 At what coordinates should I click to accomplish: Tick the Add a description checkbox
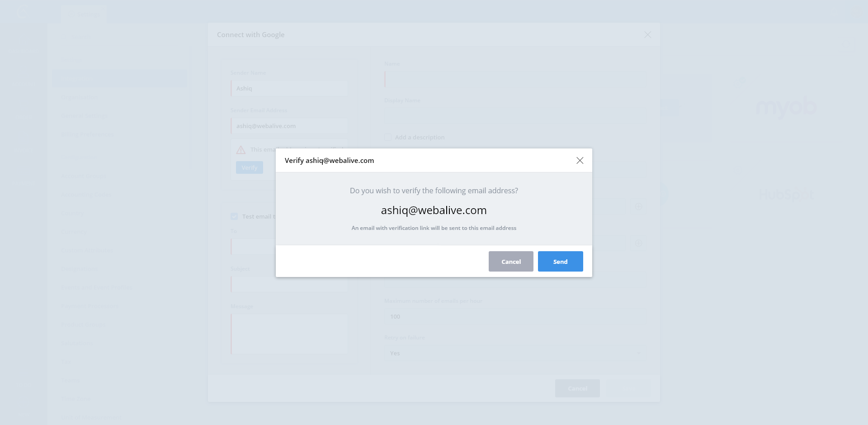388,137
